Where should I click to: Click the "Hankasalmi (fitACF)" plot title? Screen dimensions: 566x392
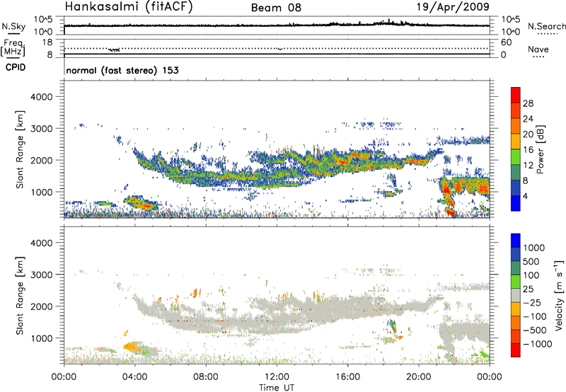[129, 6]
